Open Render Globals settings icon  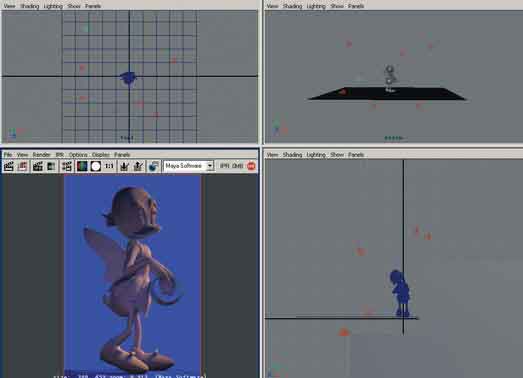tap(67, 166)
